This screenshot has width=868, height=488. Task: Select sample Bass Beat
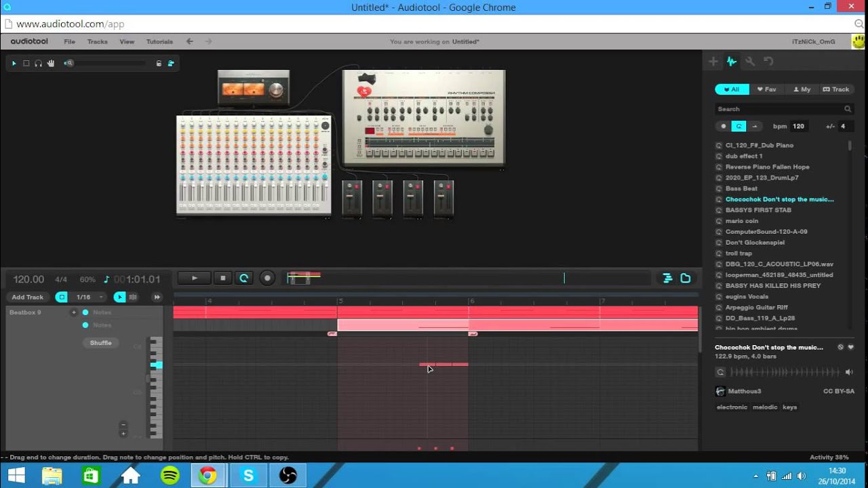(x=741, y=188)
